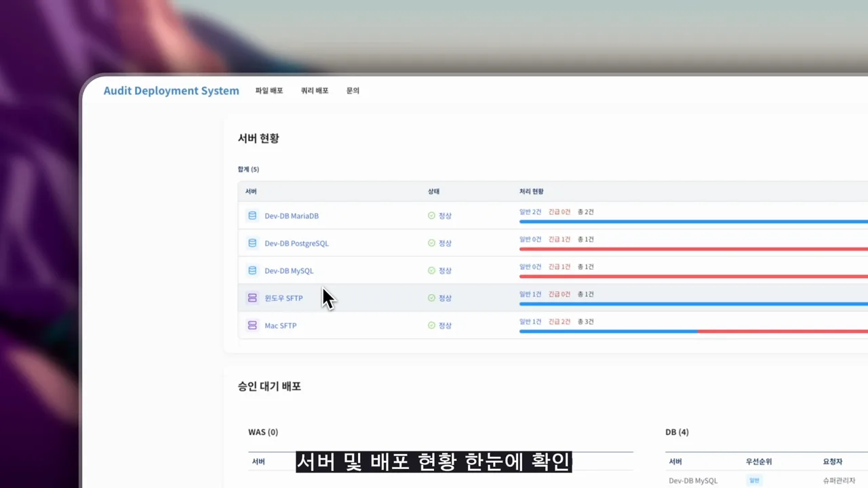Click the blue and red progress bar for Mac SFTP
Screen dimensions: 868x488
pyautogui.click(x=694, y=331)
